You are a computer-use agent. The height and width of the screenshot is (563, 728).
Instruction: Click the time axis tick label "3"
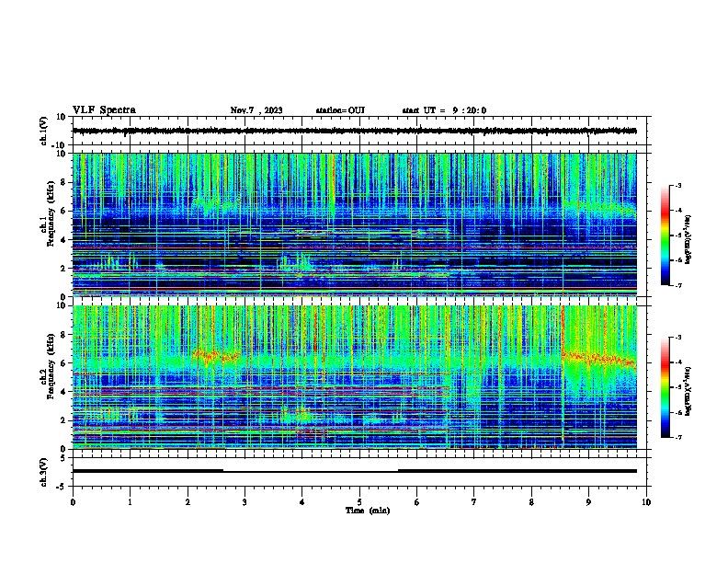pos(245,502)
